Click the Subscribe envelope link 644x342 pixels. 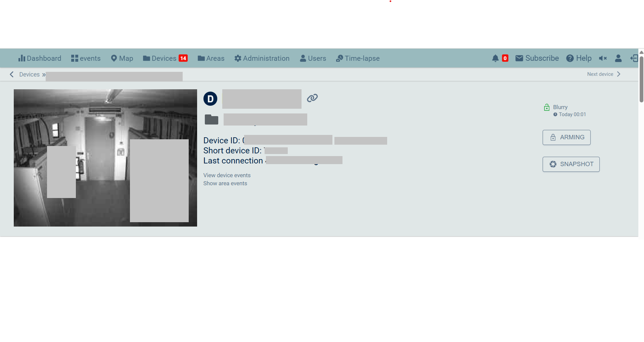click(537, 58)
